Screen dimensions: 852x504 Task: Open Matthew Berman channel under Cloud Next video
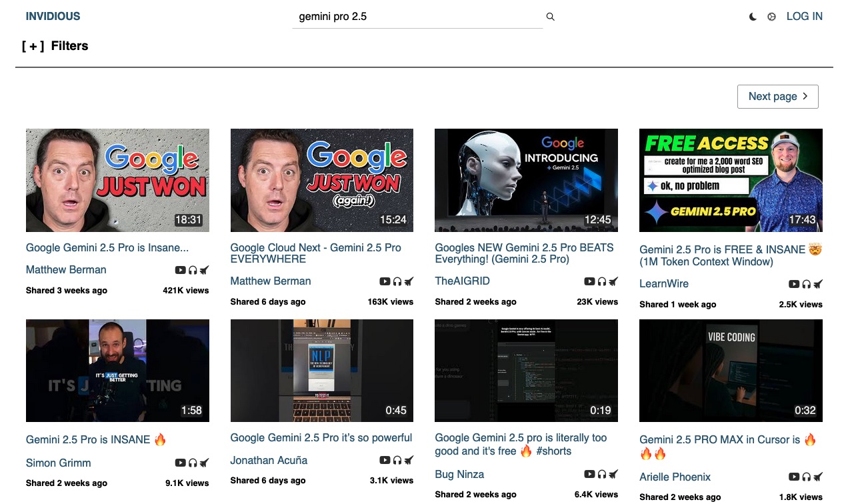(271, 281)
